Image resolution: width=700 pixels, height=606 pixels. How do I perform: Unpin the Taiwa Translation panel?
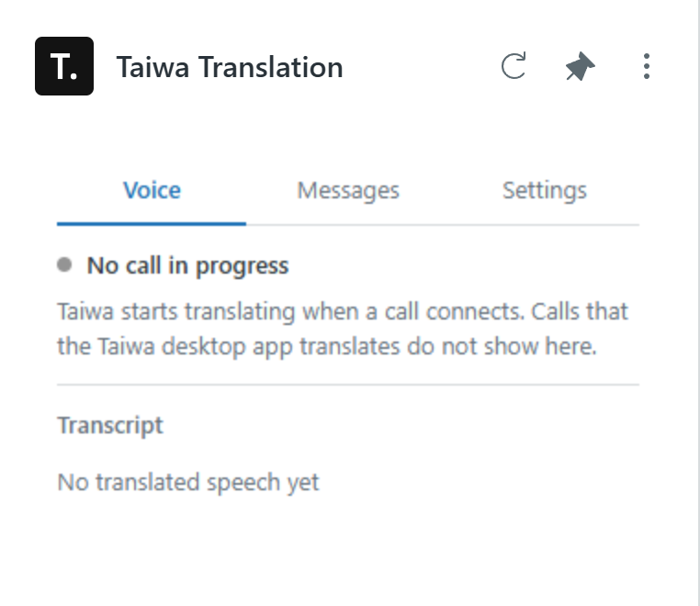(x=580, y=66)
